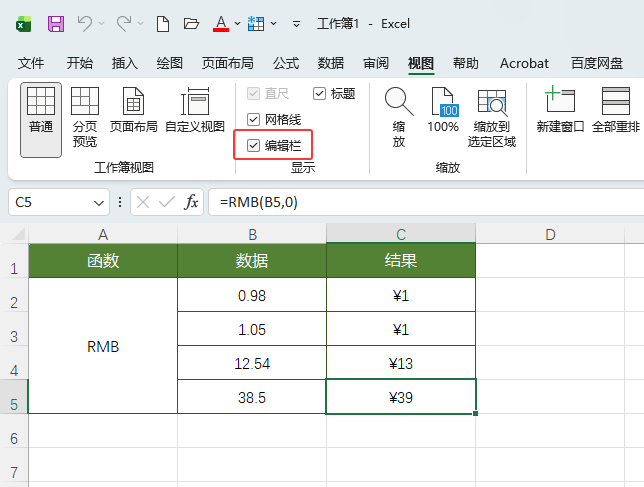644x487 pixels.
Task: Select column C header
Action: coord(401,234)
